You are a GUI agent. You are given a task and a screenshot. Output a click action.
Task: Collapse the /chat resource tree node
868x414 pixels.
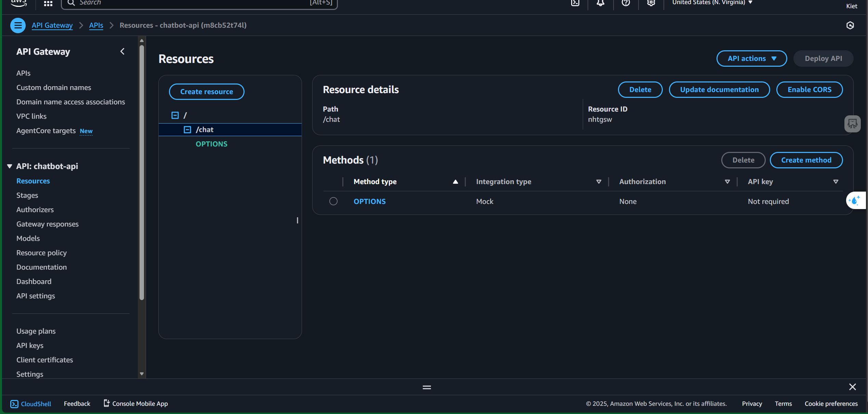187,130
